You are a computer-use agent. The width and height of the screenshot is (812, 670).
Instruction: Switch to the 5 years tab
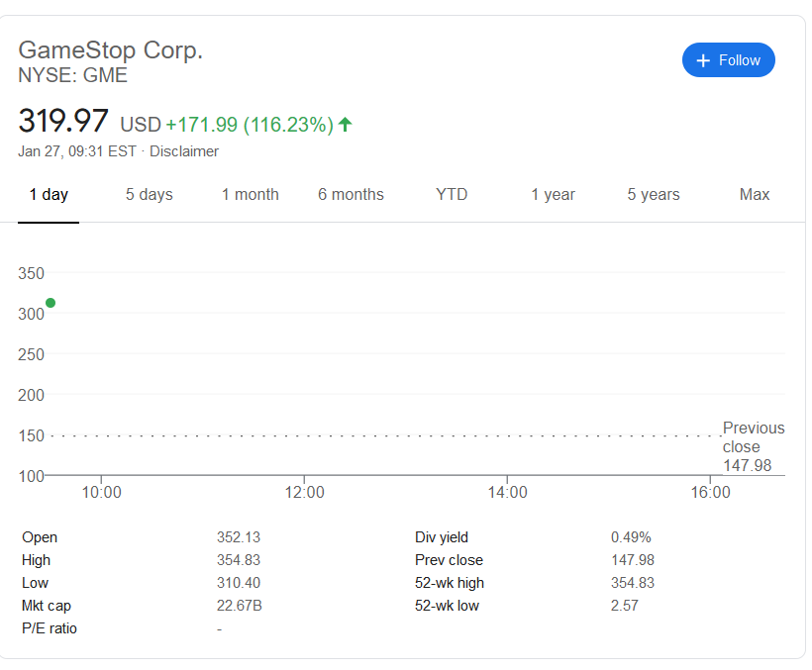(x=654, y=195)
